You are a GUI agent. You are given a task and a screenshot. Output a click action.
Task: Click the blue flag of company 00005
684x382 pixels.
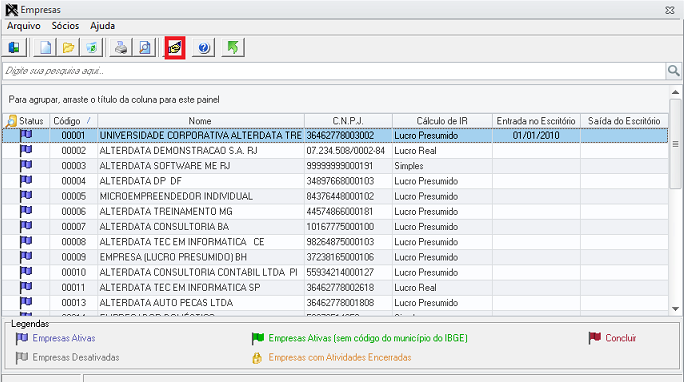tap(26, 196)
